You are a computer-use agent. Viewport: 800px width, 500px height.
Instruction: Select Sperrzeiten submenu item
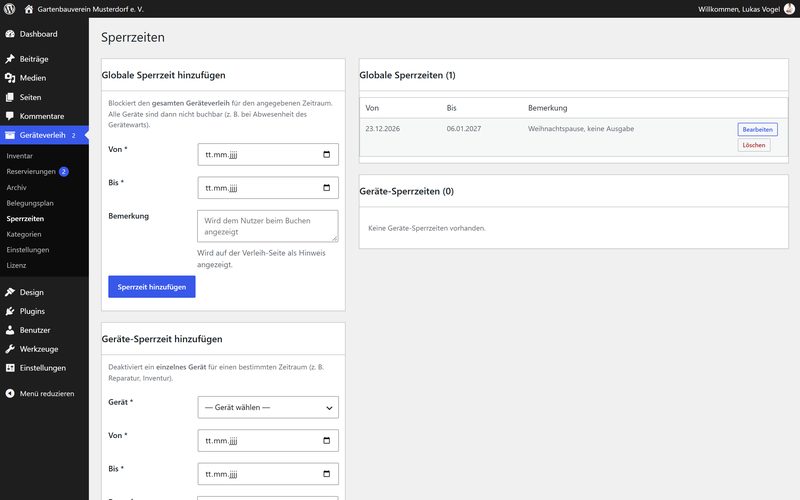pos(25,218)
